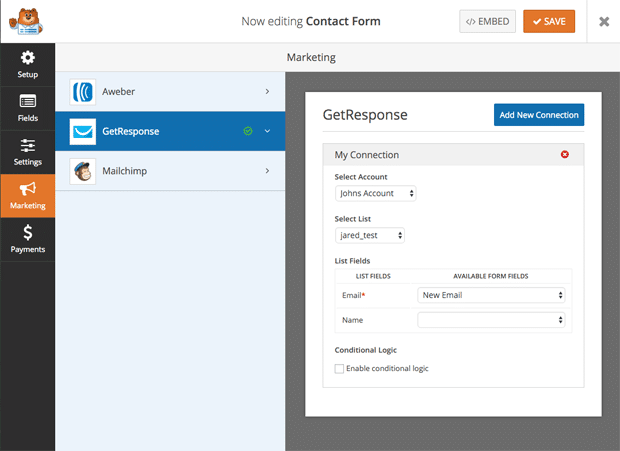This screenshot has width=620, height=451.
Task: Open the Fields panel
Action: pos(28,108)
